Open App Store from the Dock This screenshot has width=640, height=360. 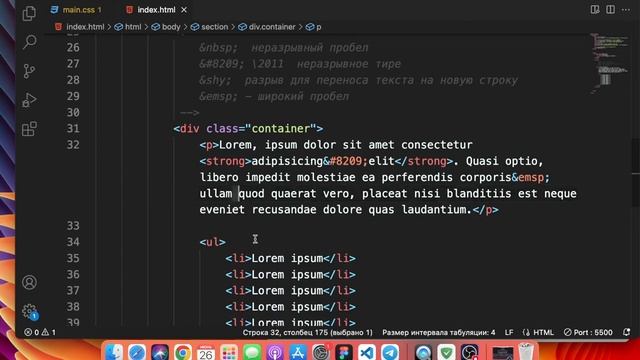tap(298, 352)
